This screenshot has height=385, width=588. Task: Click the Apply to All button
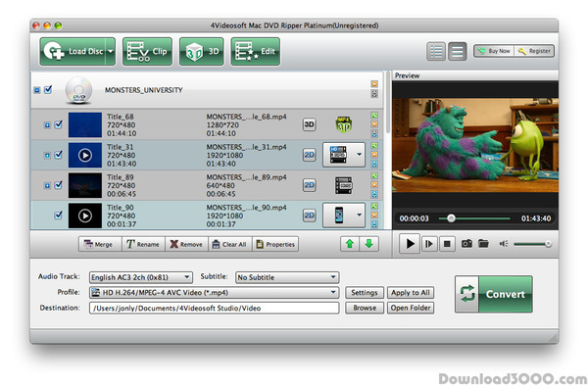pos(411,293)
